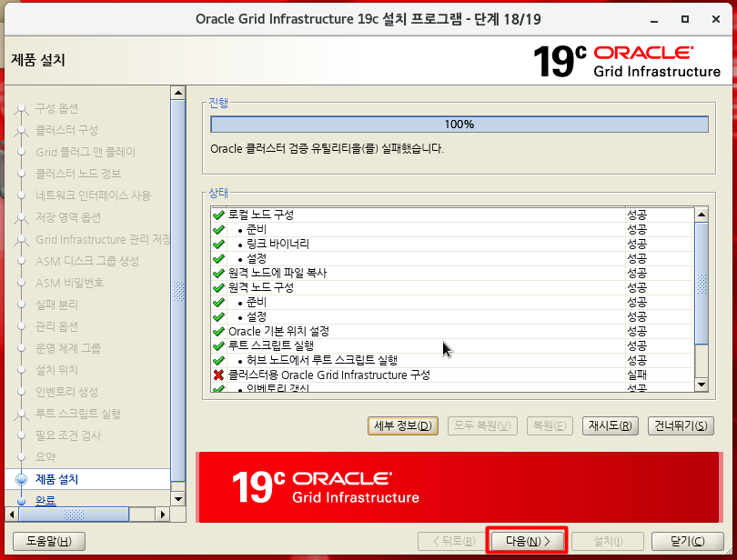Click 건너뛰기(S) skip button
The height and width of the screenshot is (560, 737).
click(681, 425)
